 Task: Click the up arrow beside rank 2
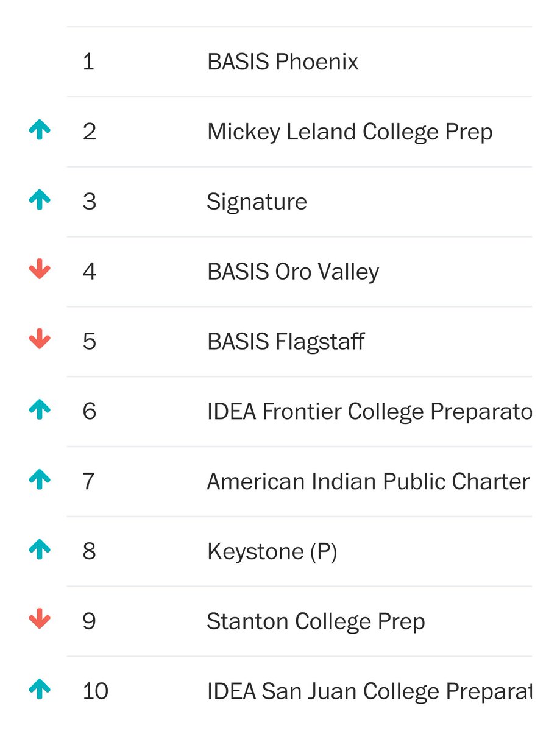click(40, 130)
